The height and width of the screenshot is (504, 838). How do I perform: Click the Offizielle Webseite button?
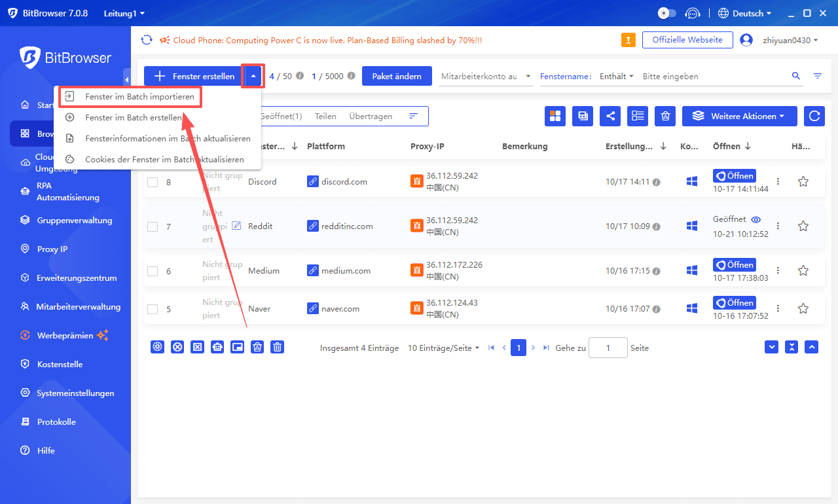pyautogui.click(x=687, y=39)
